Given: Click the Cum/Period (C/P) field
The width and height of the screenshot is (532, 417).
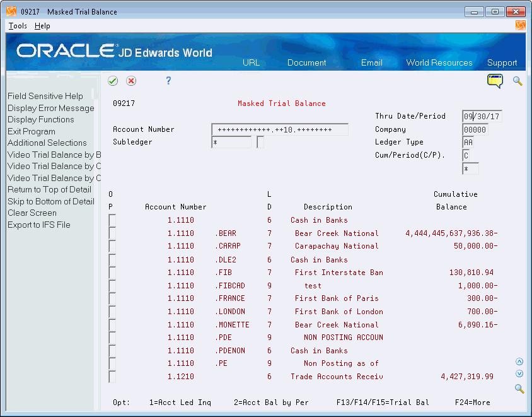Looking at the screenshot, I should 465,156.
